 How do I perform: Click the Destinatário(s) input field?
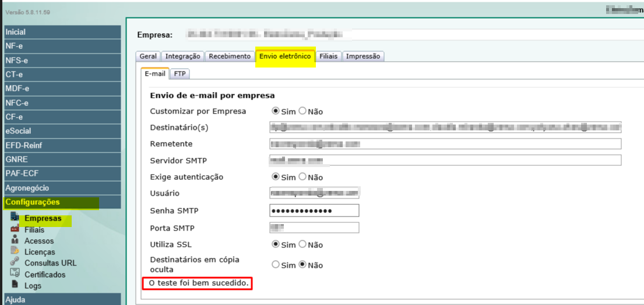[445, 127]
